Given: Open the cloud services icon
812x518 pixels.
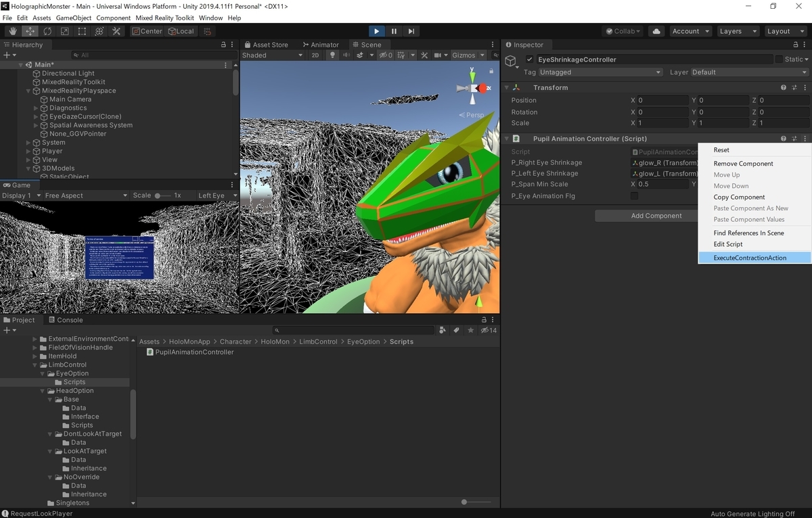Looking at the screenshot, I should pos(656,31).
